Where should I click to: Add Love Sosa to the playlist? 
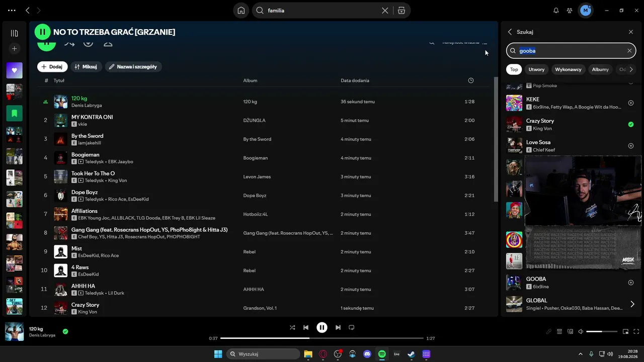[631, 146]
